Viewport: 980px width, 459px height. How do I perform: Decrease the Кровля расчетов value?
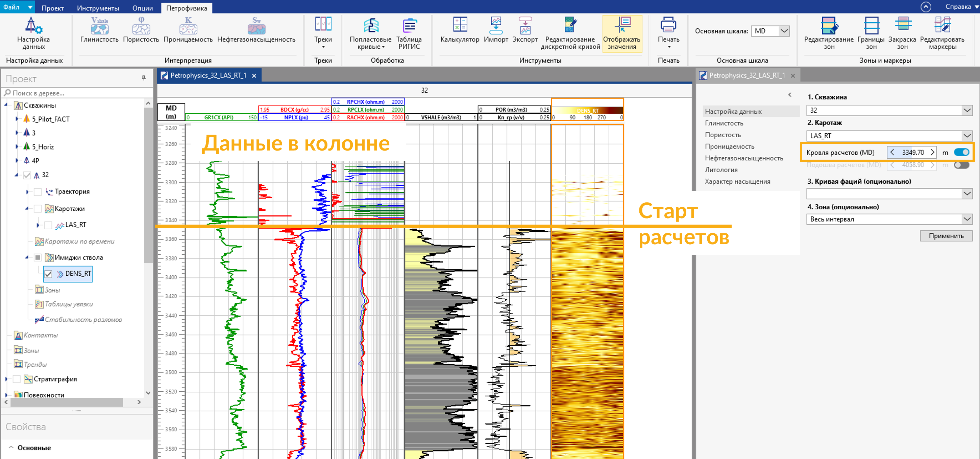[x=892, y=152]
